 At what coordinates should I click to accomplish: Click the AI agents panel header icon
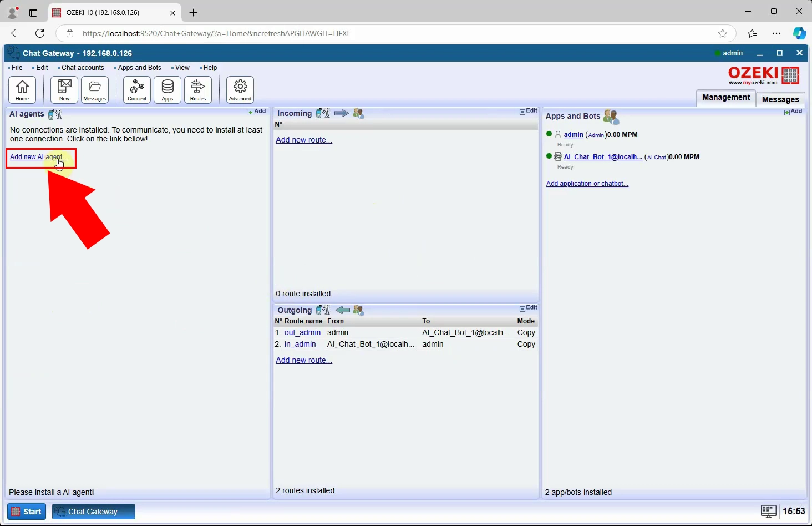55,114
